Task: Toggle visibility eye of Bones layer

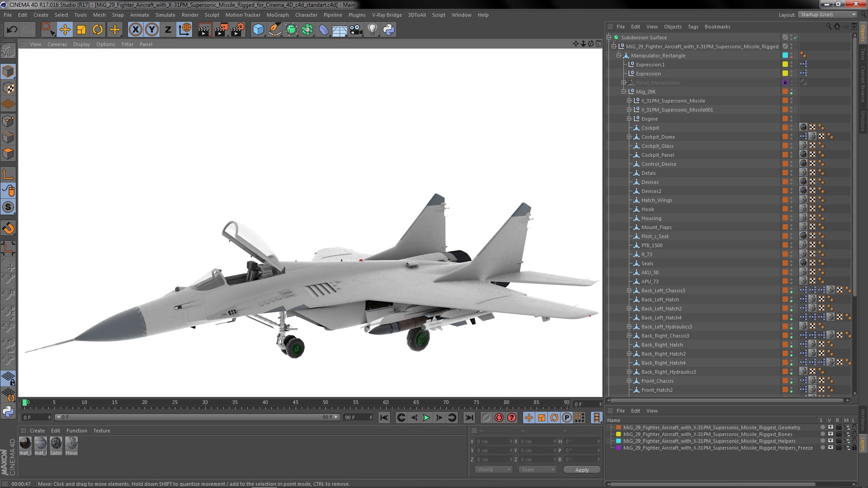Action: [x=830, y=434]
